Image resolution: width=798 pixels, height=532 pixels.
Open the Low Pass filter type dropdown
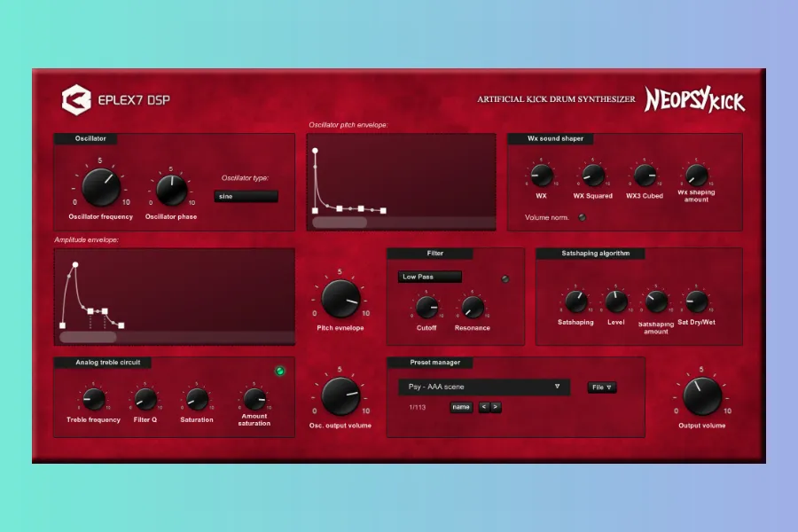coord(429,277)
